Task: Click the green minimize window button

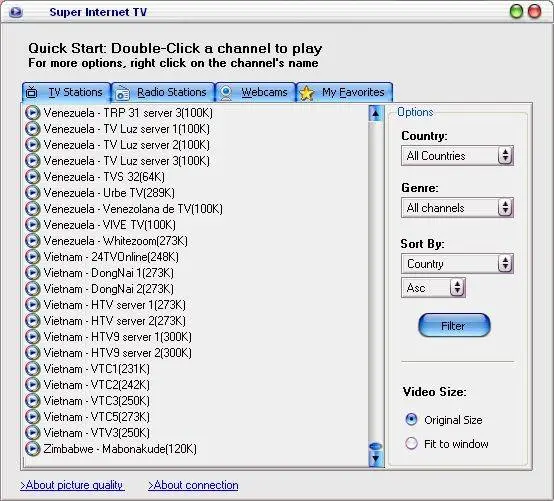Action: tap(516, 12)
